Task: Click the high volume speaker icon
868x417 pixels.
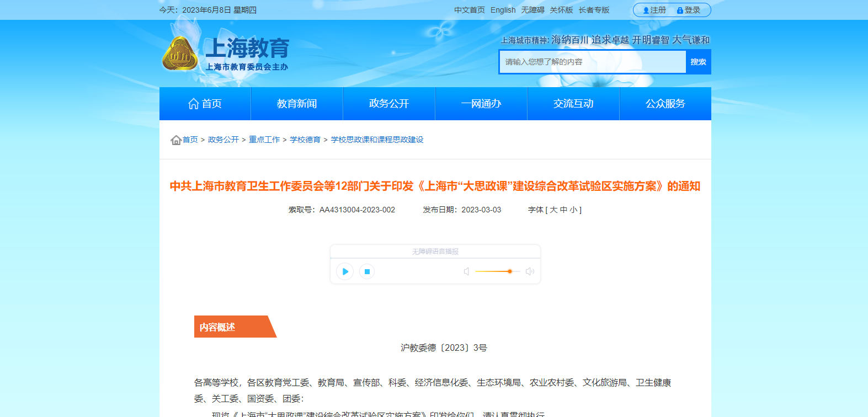Action: (x=530, y=271)
